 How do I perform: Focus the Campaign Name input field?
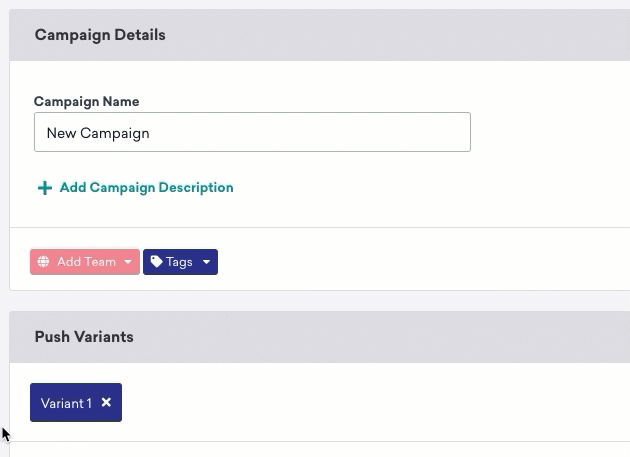pos(252,132)
